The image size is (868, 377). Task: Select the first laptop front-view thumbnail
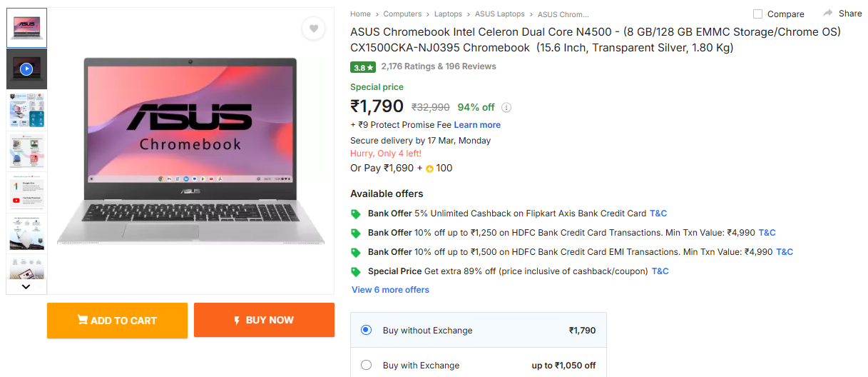click(26, 28)
